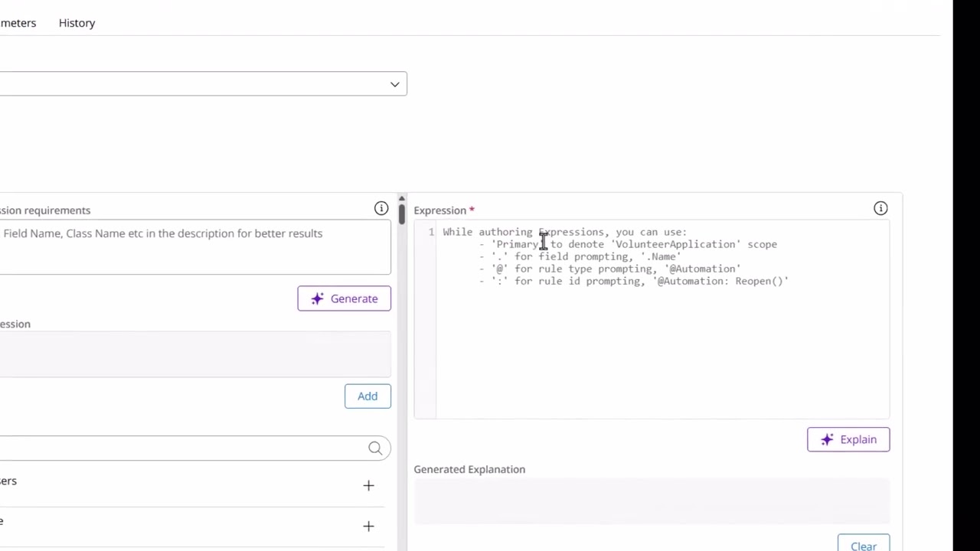980x551 pixels.
Task: Click the hint line mentioning 'VolunteerApplication'
Action: coord(628,244)
